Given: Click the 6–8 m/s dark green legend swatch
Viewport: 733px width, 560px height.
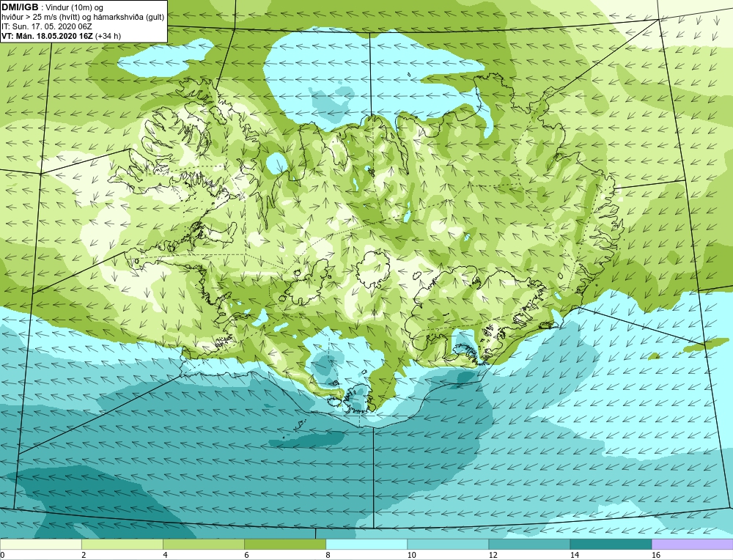Looking at the screenshot, I should point(284,544).
